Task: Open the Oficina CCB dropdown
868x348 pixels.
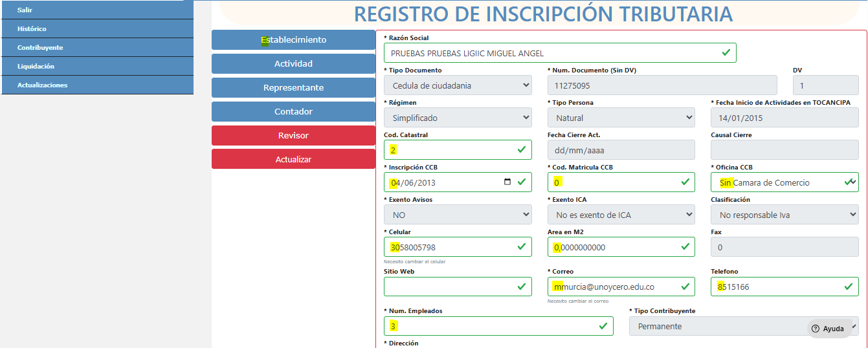Action: pyautogui.click(x=785, y=182)
